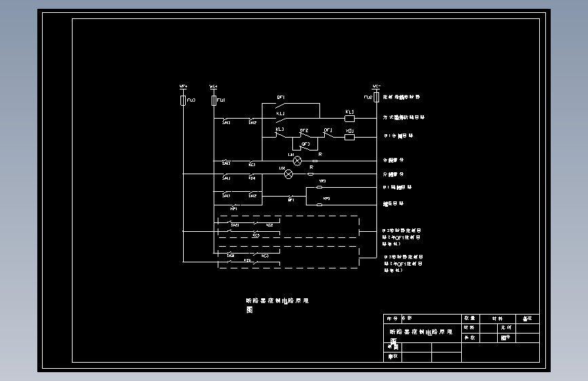Click the QF2 contact label
Viewport: 588px width, 381px height.
click(304, 130)
